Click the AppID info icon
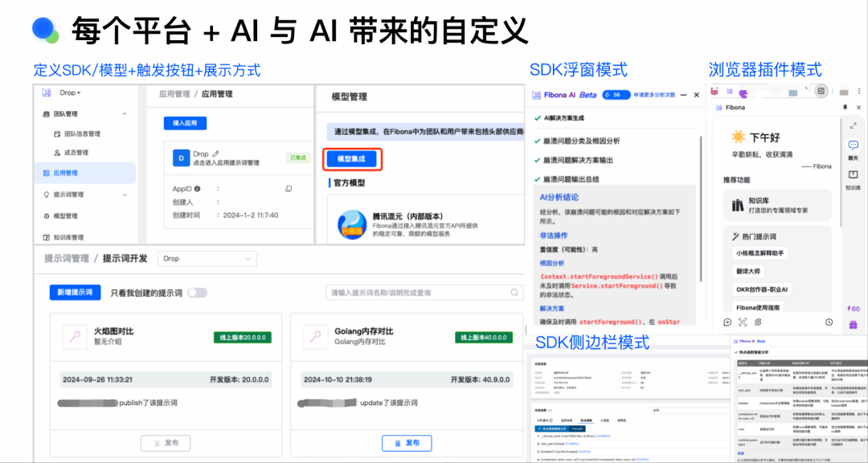 (x=197, y=188)
